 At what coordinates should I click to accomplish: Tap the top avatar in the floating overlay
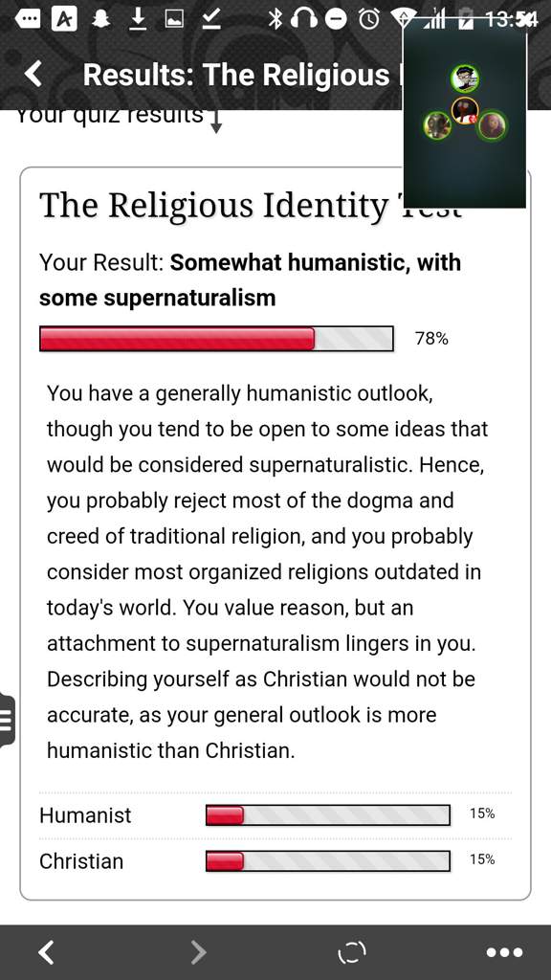click(x=465, y=78)
